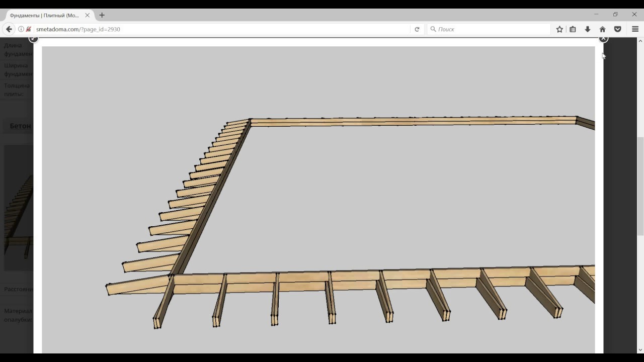Click the dimmed 'Бетон' heading behind the lightbox
Viewport: 644px width, 362px height.
tap(20, 126)
